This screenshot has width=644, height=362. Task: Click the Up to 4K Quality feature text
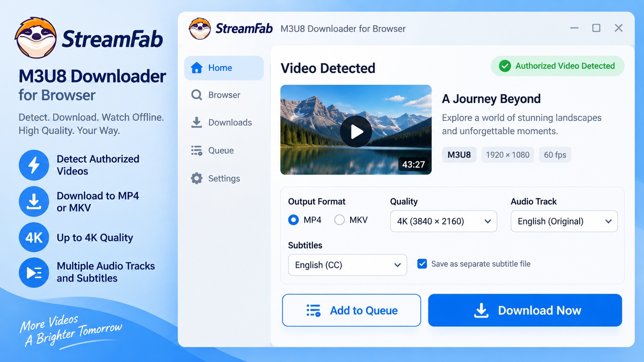point(95,238)
